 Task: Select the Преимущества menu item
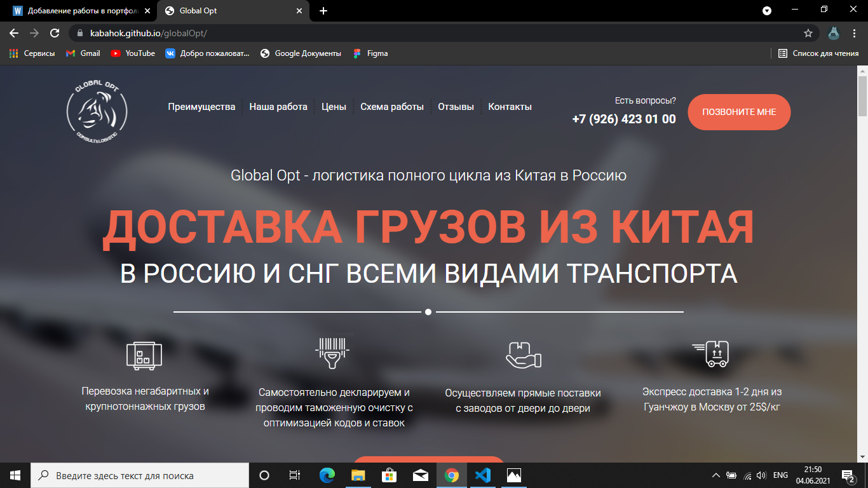point(201,107)
